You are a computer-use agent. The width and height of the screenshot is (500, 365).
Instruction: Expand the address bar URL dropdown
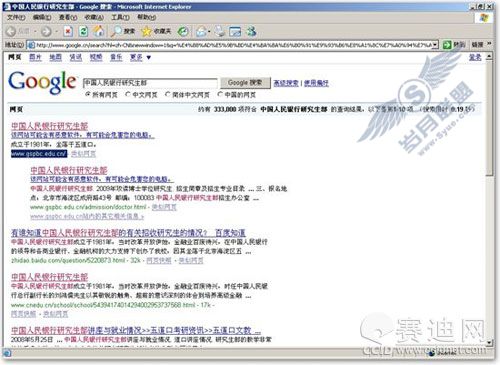click(435, 45)
